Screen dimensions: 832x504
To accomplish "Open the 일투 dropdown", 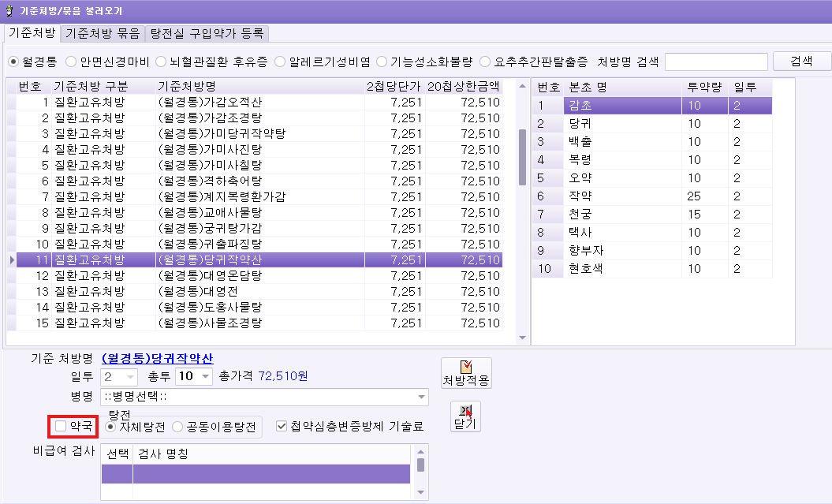I will pos(130,377).
